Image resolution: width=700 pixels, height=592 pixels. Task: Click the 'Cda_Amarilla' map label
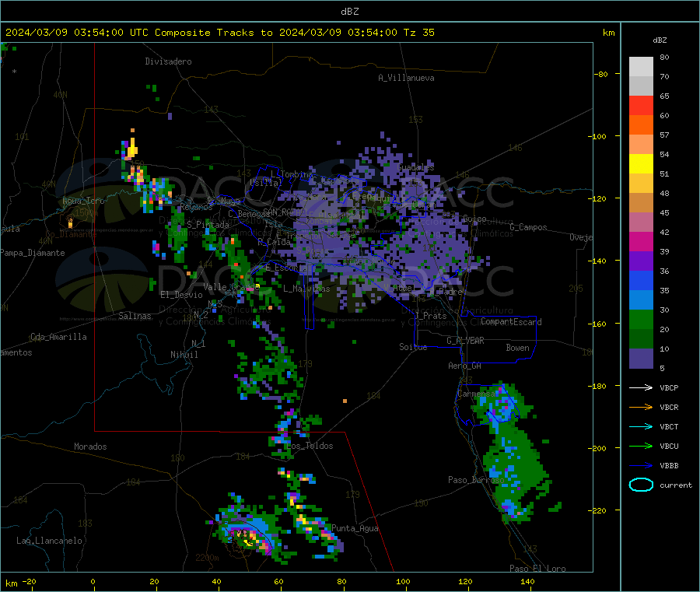58,337
